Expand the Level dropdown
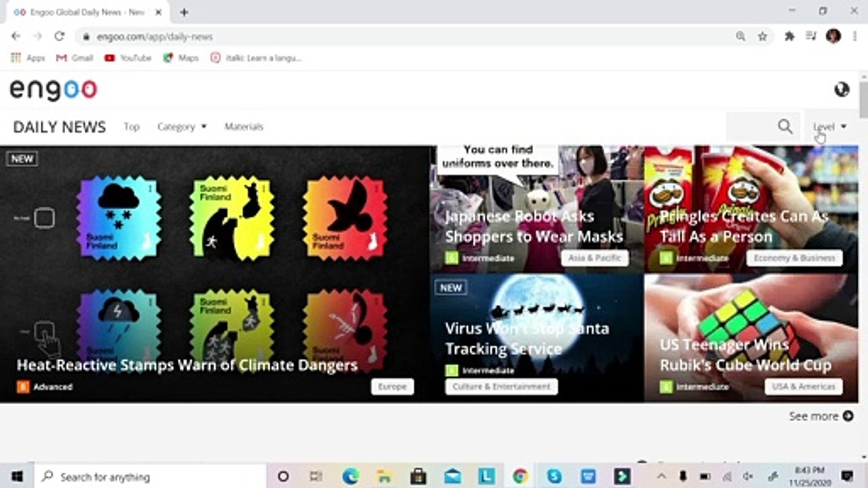Viewport: 868px width, 488px height. 830,127
